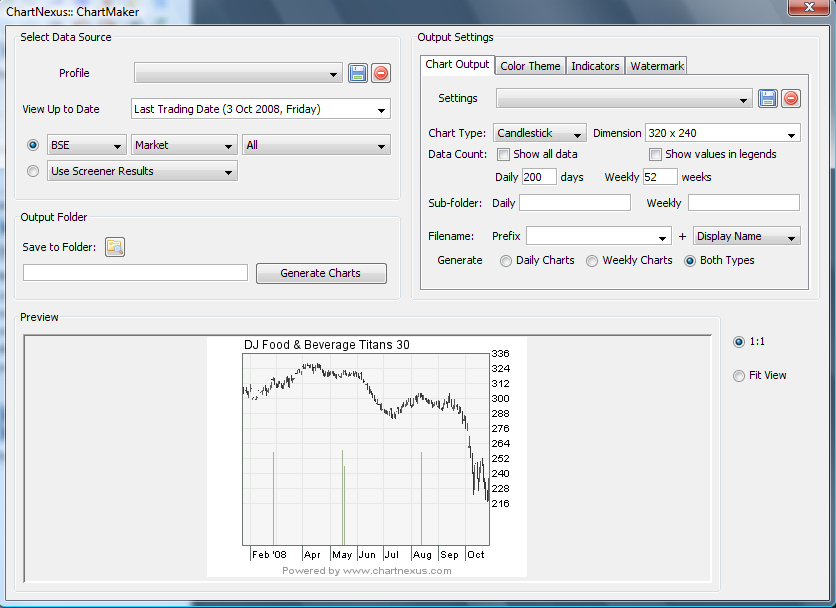Tick Show values in legends

(x=655, y=154)
